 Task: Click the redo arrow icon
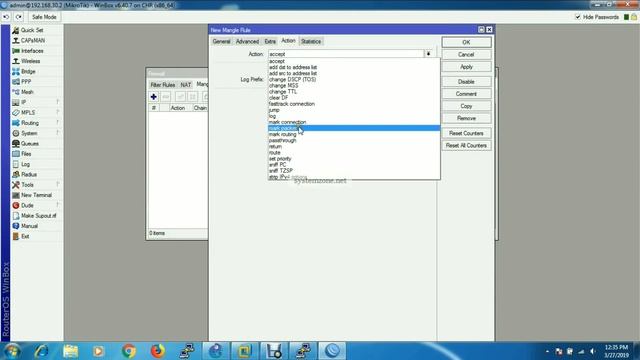[19, 17]
